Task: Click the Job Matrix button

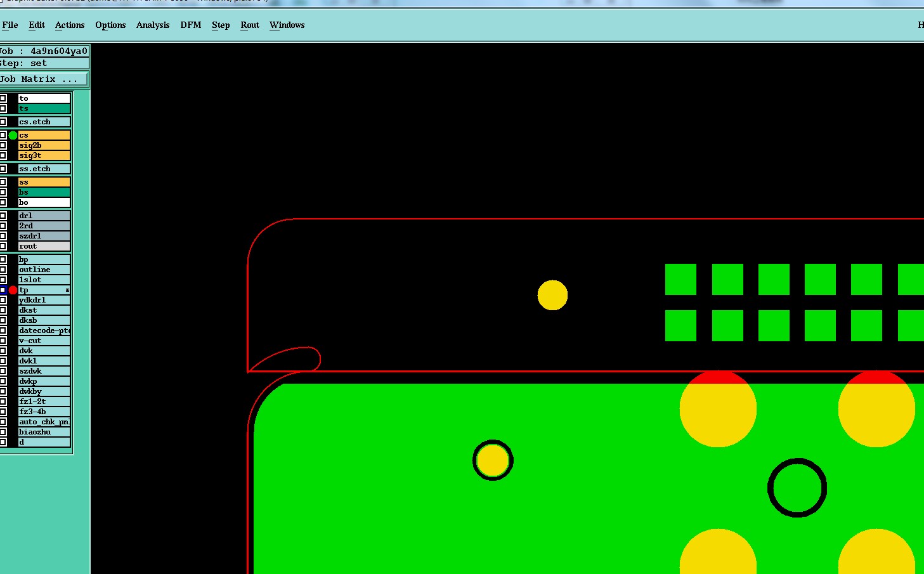Action: tap(43, 79)
